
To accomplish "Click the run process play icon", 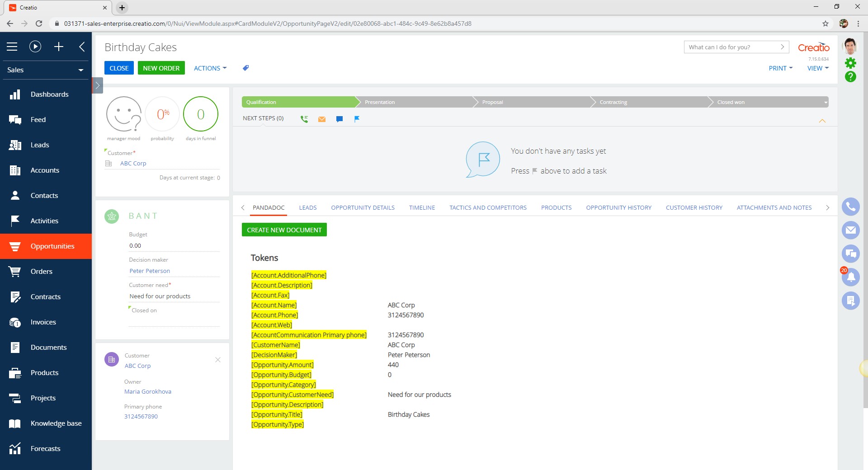I will [35, 47].
